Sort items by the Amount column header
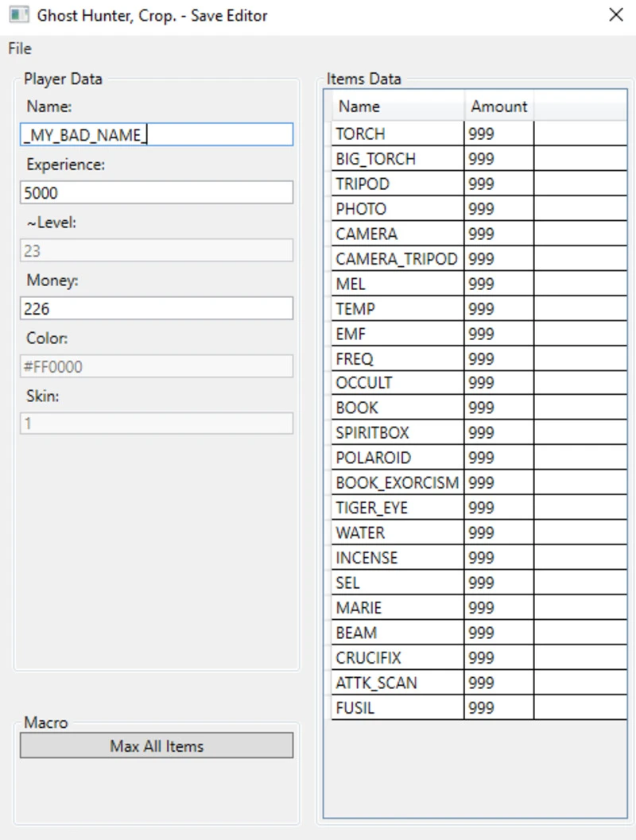Image resolution: width=636 pixels, height=840 pixels. pyautogui.click(x=498, y=106)
